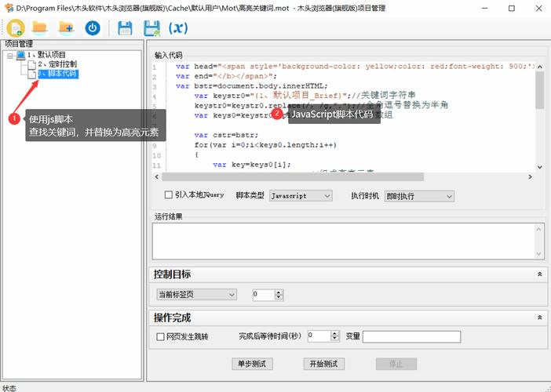Screen dimensions: 551x392
Task: Collapse the 控制目标 section
Action: [540, 274]
